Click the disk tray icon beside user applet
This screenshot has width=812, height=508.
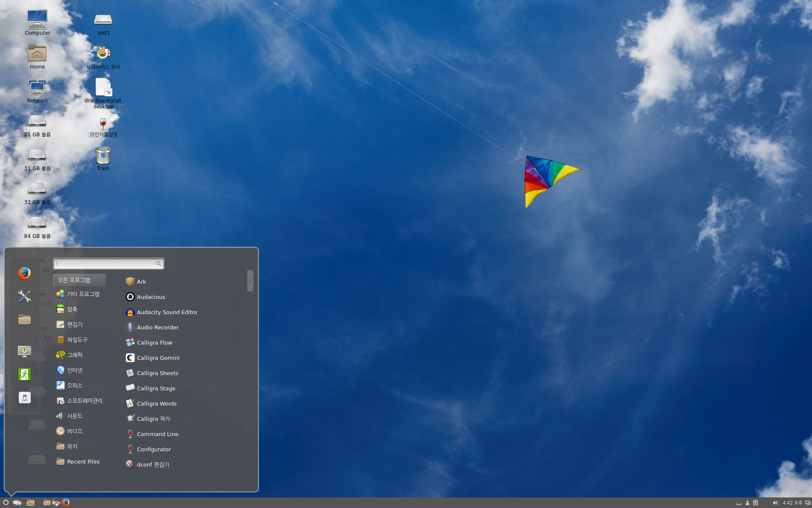[x=755, y=503]
